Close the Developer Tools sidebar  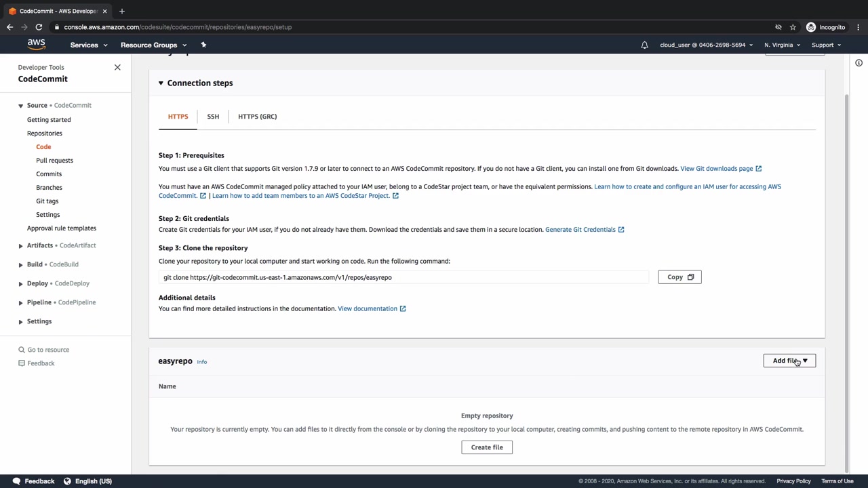point(117,67)
